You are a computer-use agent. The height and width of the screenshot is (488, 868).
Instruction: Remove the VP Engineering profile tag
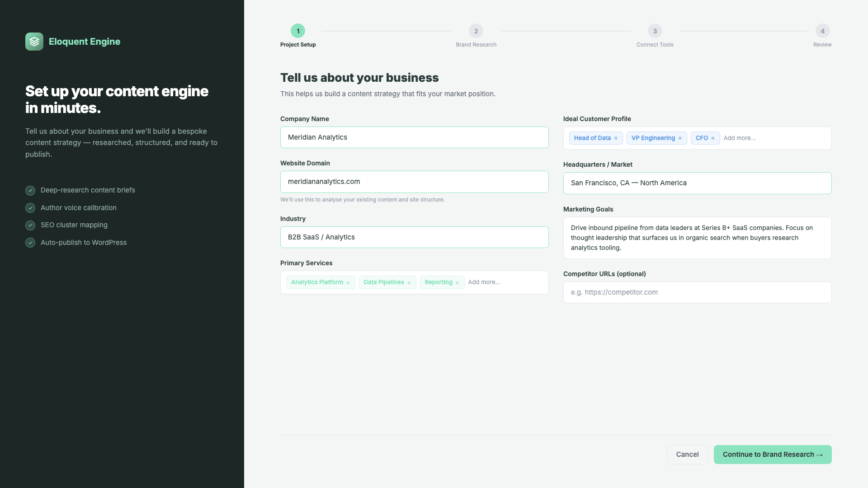click(680, 138)
